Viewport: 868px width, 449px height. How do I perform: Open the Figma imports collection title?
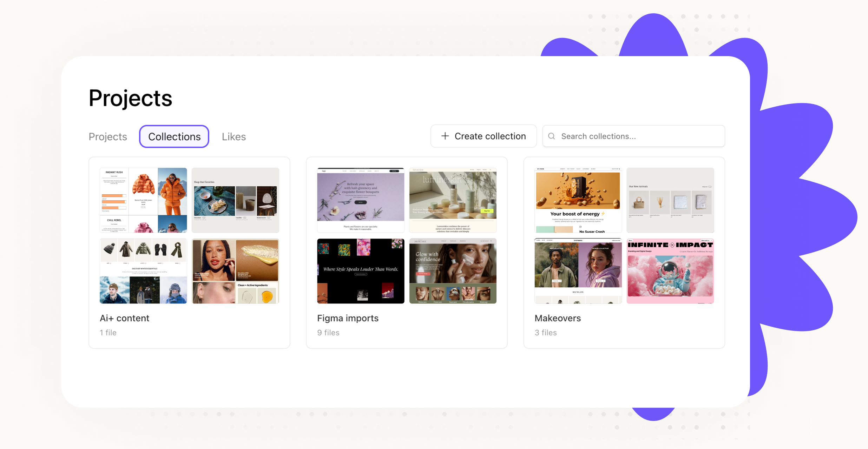pos(348,318)
